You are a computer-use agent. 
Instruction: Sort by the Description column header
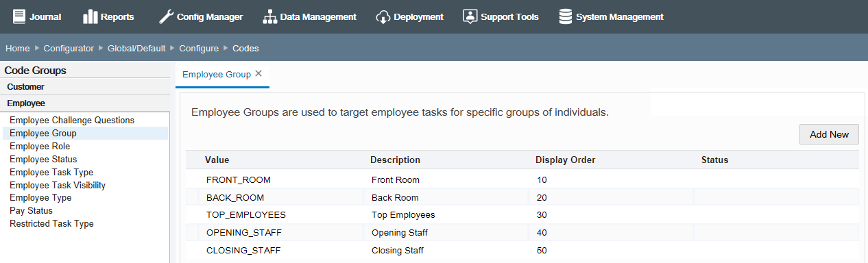click(395, 160)
